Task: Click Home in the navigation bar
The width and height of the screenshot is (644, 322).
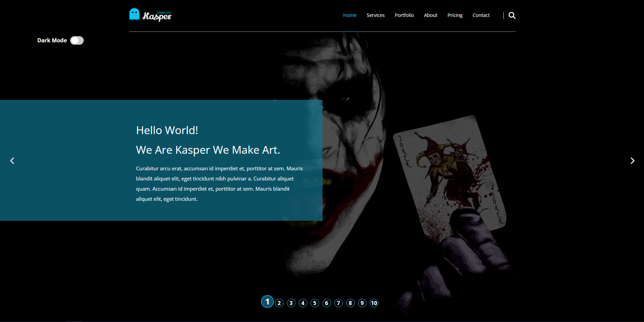Action: pos(350,15)
